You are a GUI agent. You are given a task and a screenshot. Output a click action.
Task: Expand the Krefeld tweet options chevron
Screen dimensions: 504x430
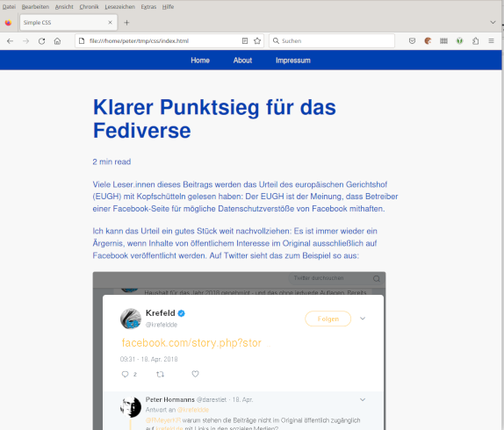coord(363,319)
